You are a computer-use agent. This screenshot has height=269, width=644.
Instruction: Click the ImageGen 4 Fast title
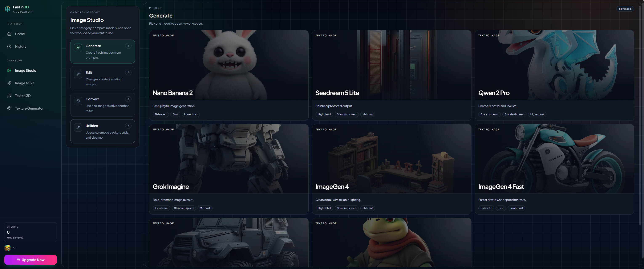coord(501,187)
